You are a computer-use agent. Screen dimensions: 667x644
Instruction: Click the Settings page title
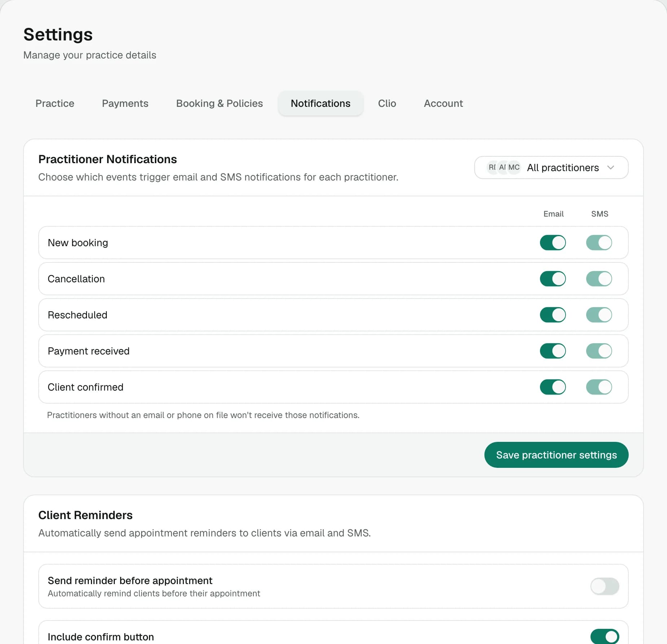(58, 35)
